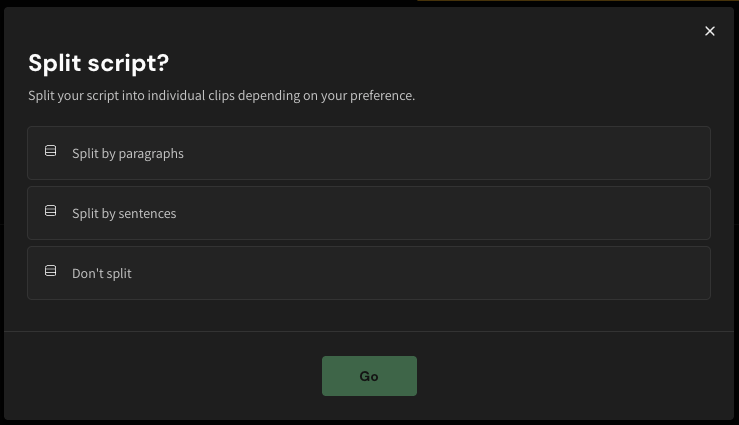
Task: Keep script unsplit via Don't split row
Action: point(368,273)
